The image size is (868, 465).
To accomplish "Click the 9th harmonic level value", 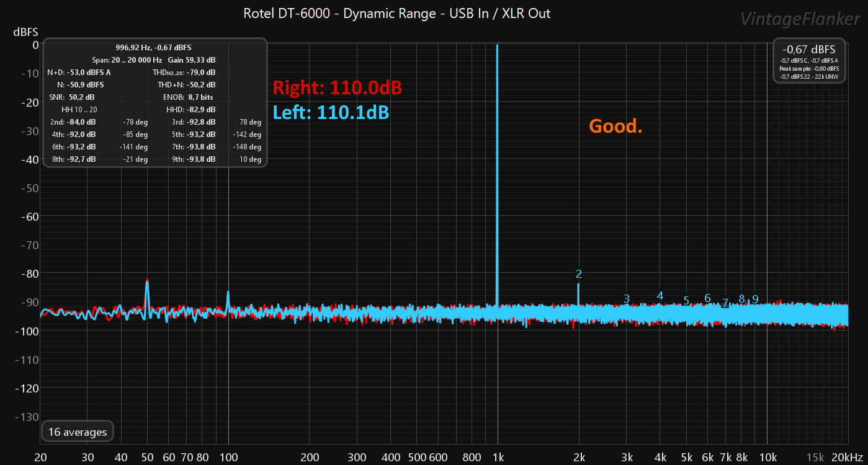I will [x=200, y=159].
